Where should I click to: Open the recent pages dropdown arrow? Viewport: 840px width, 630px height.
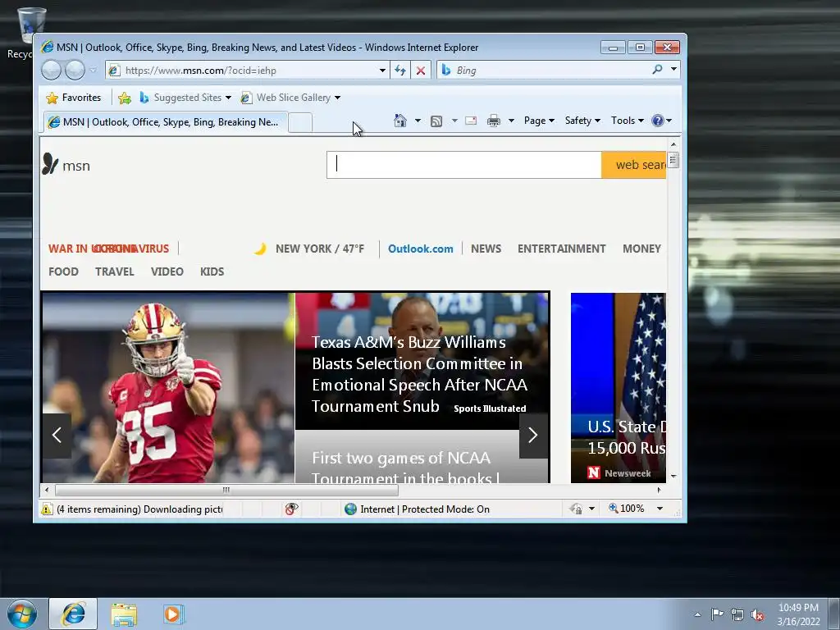click(x=93, y=71)
